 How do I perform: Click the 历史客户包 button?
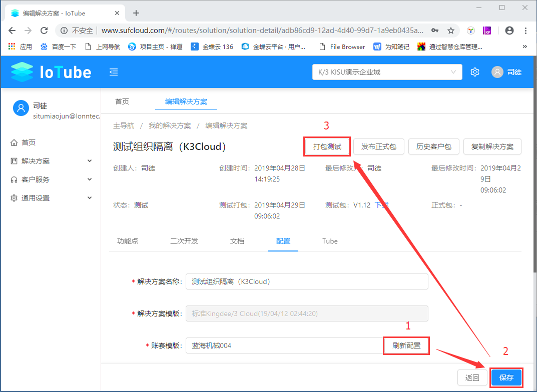433,146
